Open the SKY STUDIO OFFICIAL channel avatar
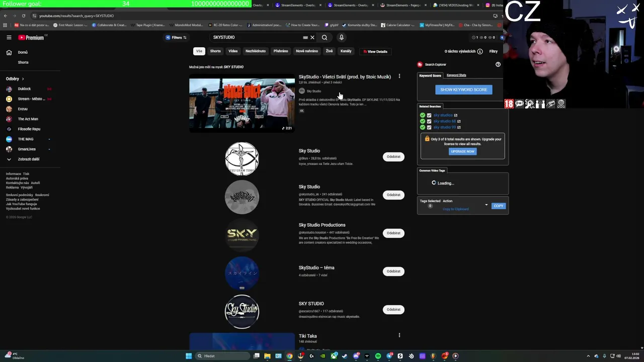Screen dimensions: 644x362 [x=242, y=197]
